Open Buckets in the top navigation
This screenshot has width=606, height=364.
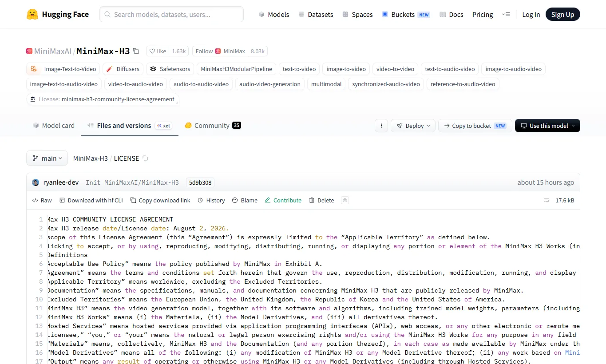coord(406,14)
